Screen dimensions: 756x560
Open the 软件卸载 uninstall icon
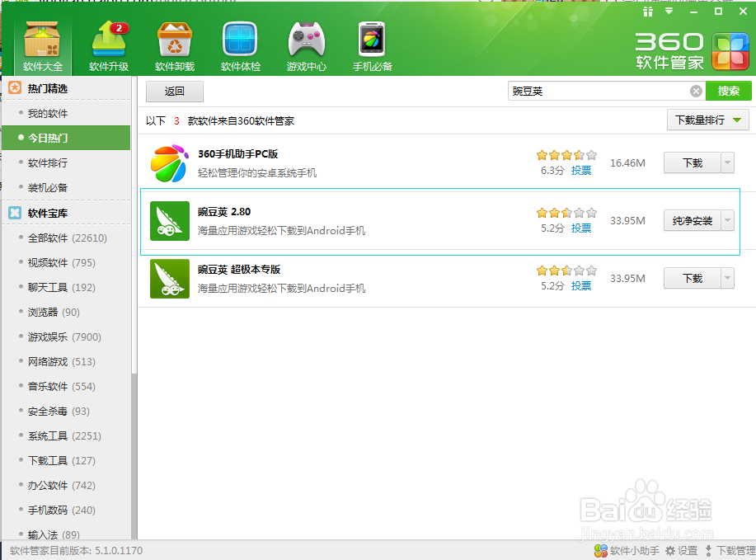pyautogui.click(x=175, y=46)
